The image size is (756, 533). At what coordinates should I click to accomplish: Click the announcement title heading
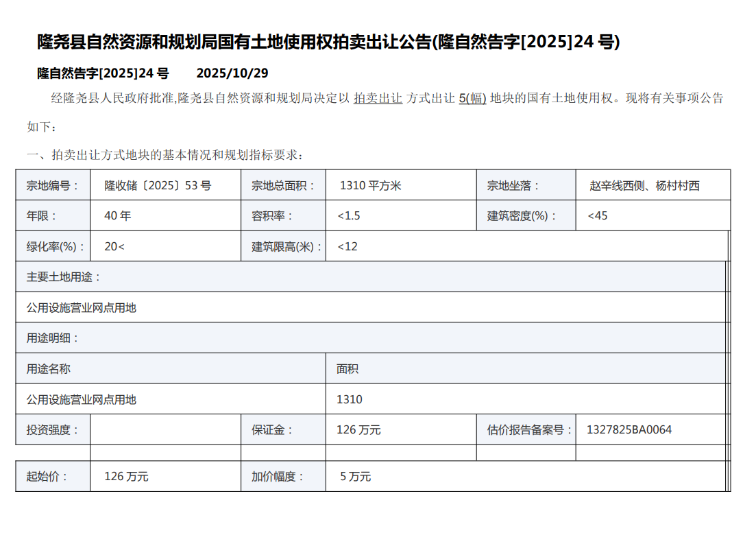coord(328,42)
